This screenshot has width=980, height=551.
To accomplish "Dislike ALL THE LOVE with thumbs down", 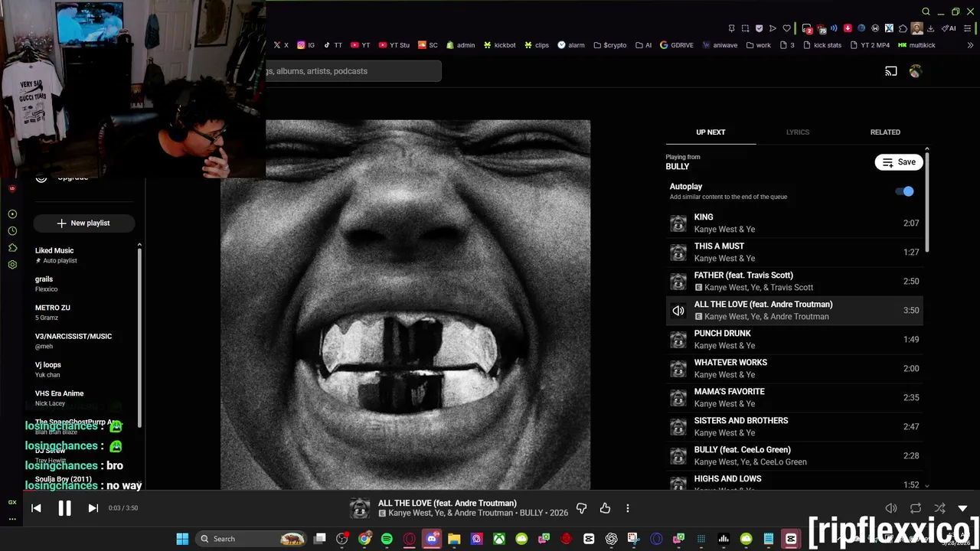I will 581,508.
